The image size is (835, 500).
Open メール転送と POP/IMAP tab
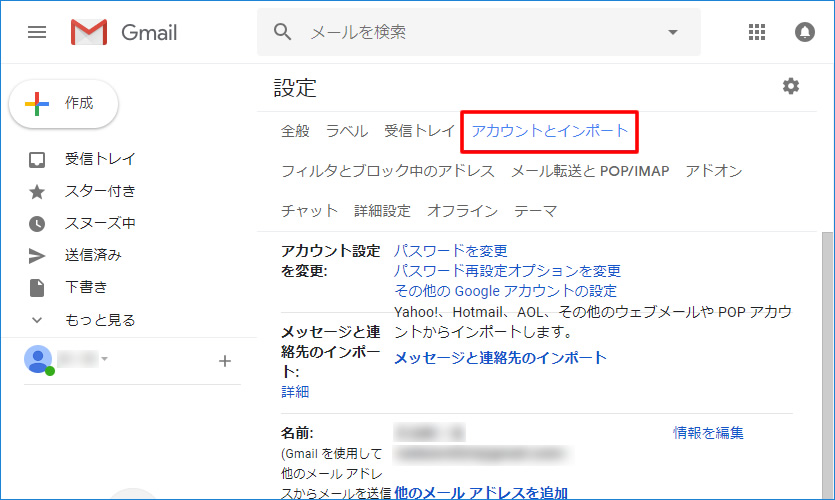pos(590,171)
